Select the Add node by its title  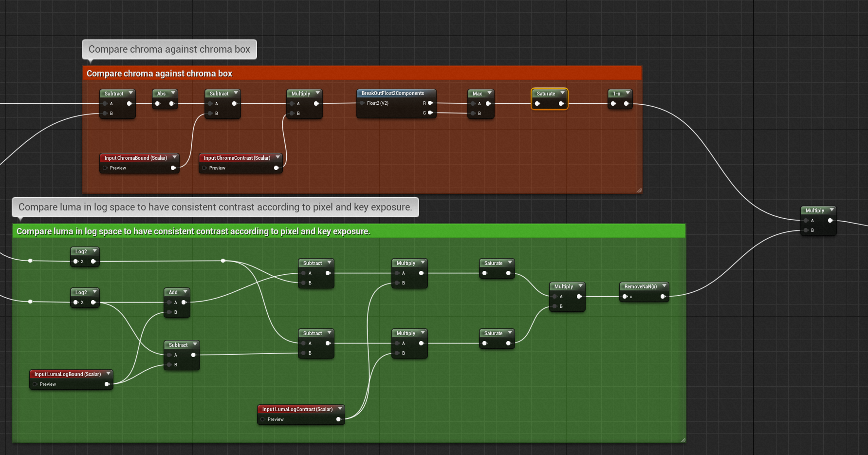click(x=173, y=292)
